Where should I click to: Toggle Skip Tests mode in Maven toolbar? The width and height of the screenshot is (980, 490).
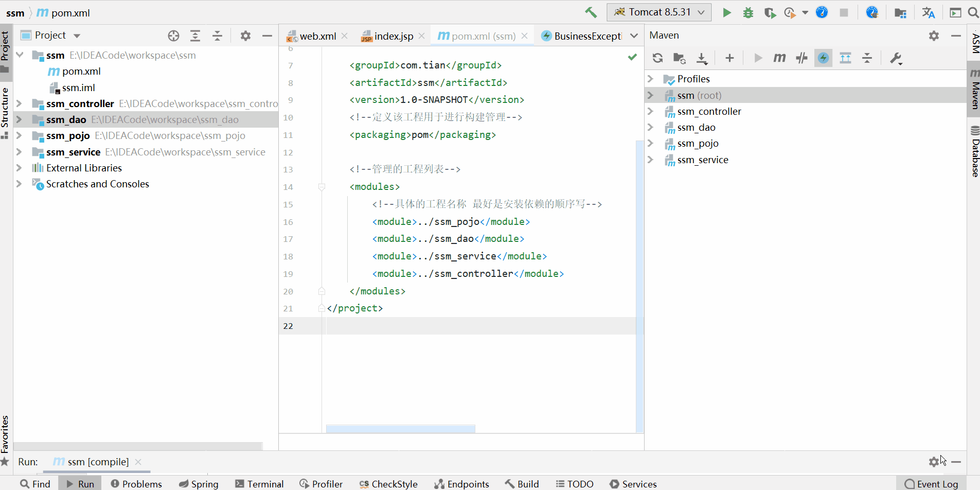824,58
